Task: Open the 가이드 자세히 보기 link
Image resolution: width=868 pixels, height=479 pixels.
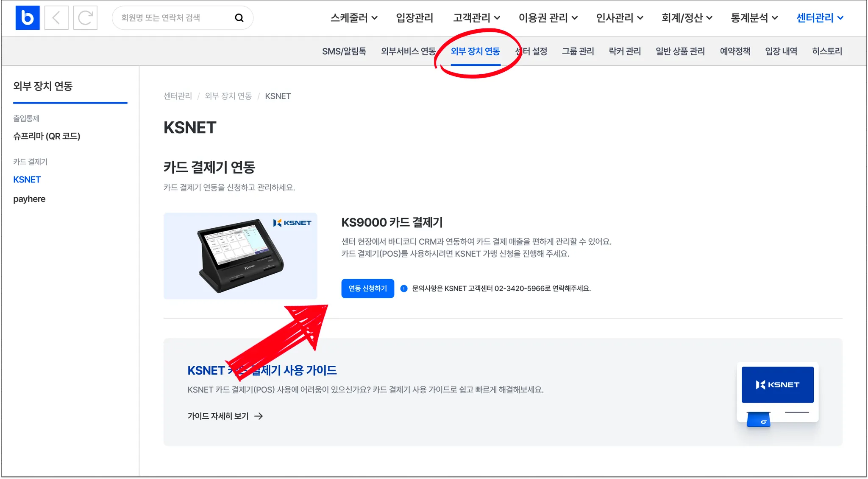Action: tap(218, 416)
